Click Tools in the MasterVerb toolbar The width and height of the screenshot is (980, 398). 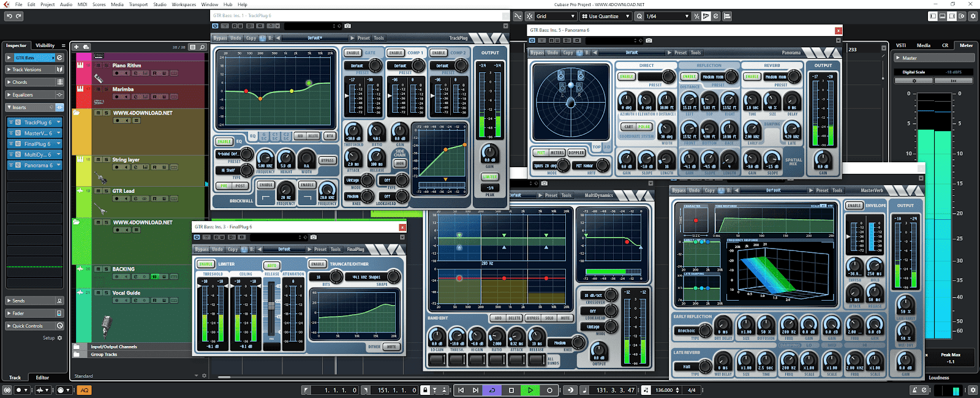(x=837, y=190)
